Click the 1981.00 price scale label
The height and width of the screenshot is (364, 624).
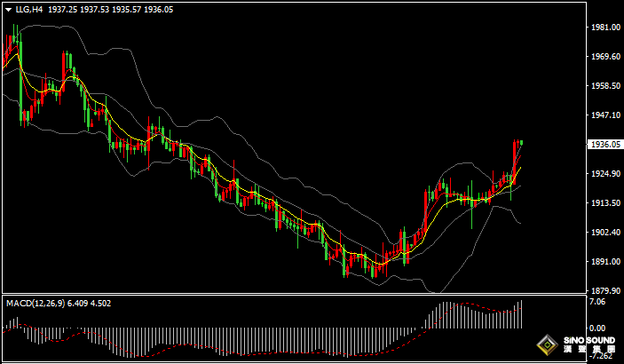click(604, 28)
